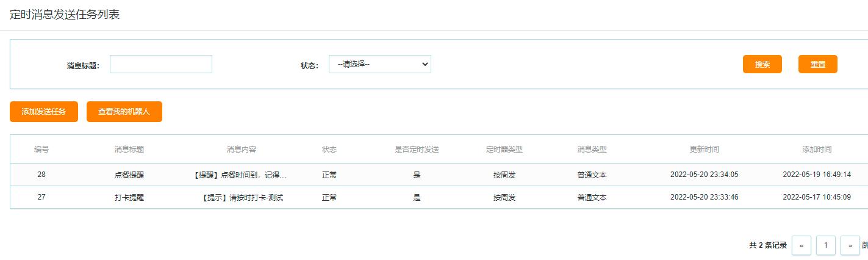The height and width of the screenshot is (260, 868).
Task: Click 是 in the 点餐提醒 row
Action: (417, 175)
